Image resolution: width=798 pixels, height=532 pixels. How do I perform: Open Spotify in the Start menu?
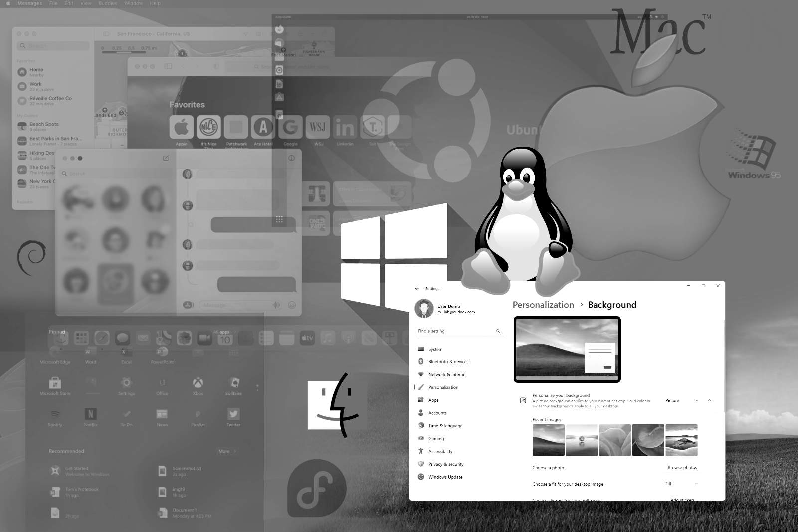[55, 414]
